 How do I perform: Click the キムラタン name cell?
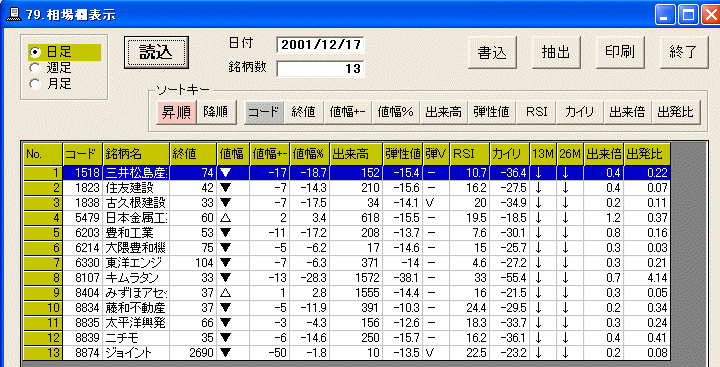[136, 278]
